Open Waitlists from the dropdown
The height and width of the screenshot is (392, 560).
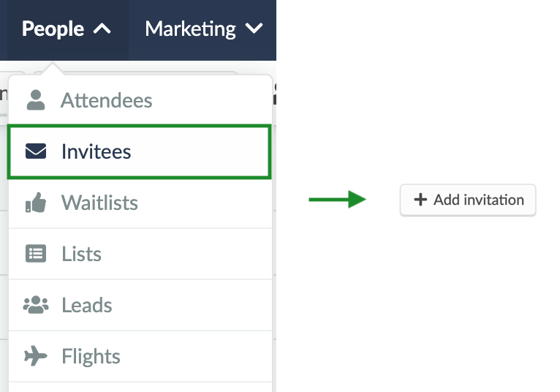click(x=140, y=203)
